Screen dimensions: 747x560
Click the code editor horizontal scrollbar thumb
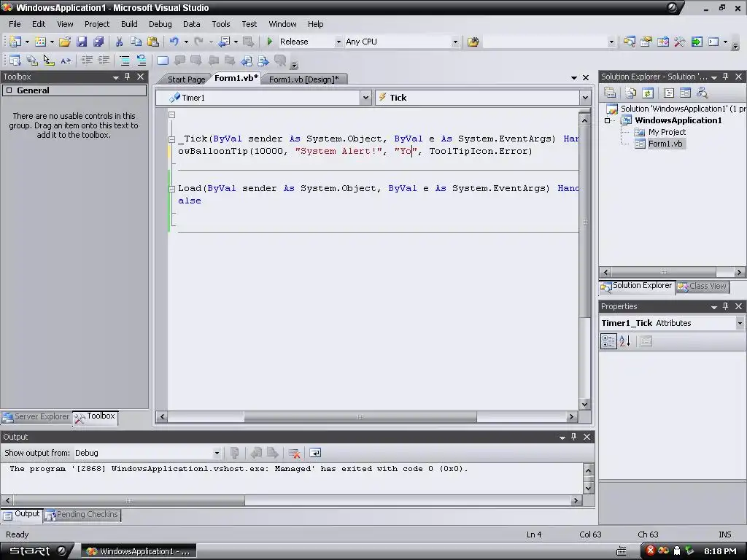pyautogui.click(x=360, y=417)
